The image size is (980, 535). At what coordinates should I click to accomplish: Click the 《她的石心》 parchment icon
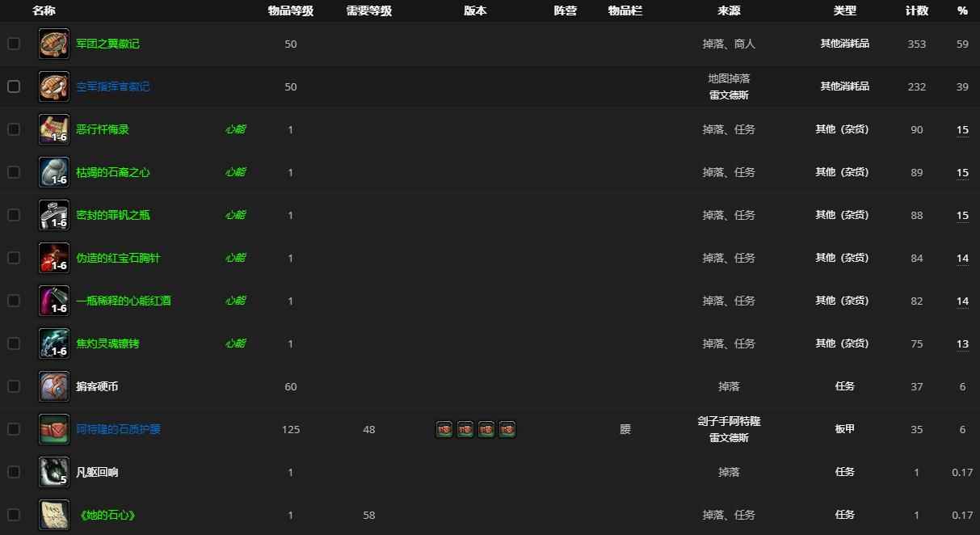54,515
